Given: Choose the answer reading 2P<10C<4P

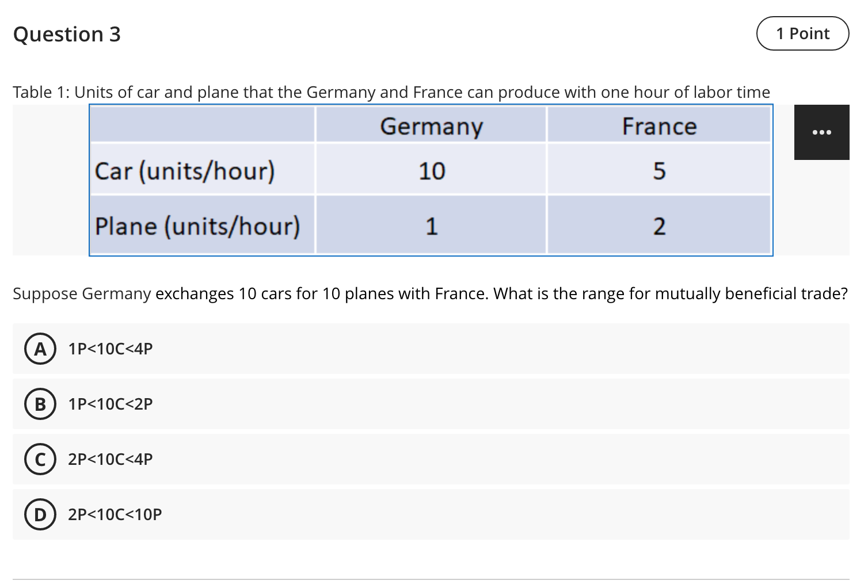Looking at the screenshot, I should [x=109, y=459].
